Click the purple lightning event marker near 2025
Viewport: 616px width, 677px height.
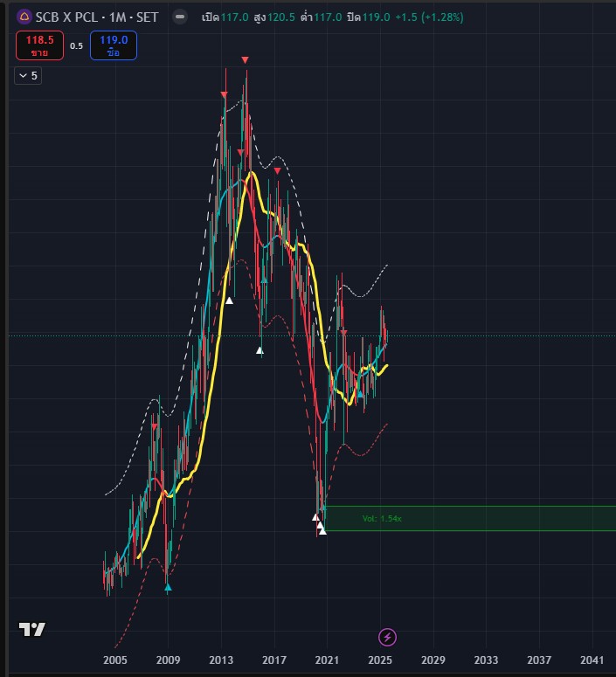point(387,638)
